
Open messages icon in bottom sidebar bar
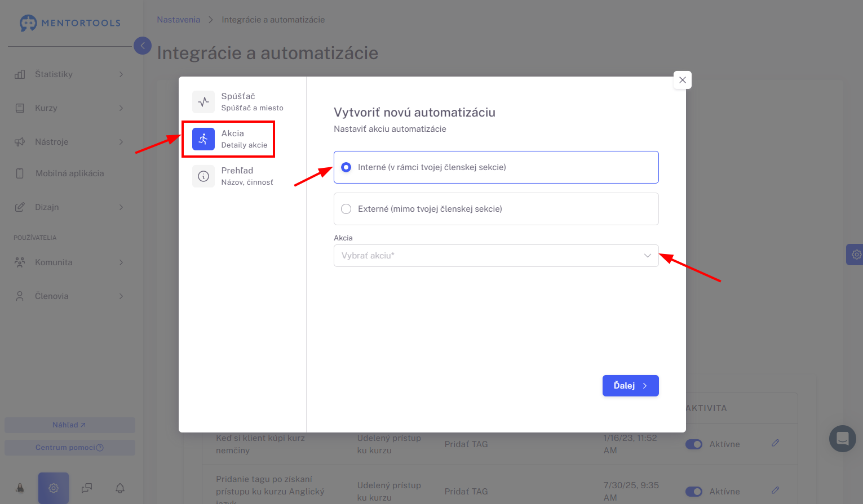click(x=87, y=488)
